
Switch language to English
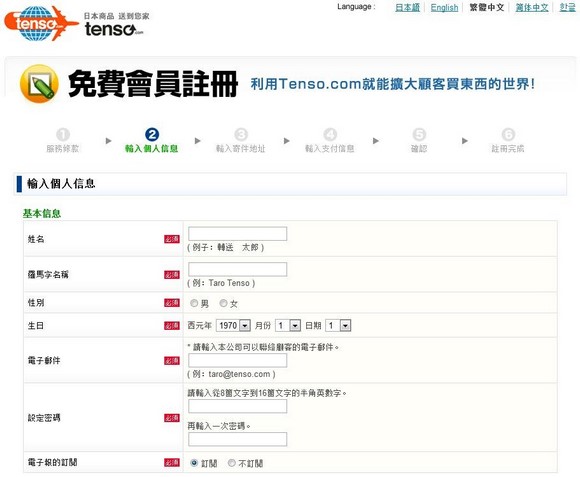click(444, 7)
